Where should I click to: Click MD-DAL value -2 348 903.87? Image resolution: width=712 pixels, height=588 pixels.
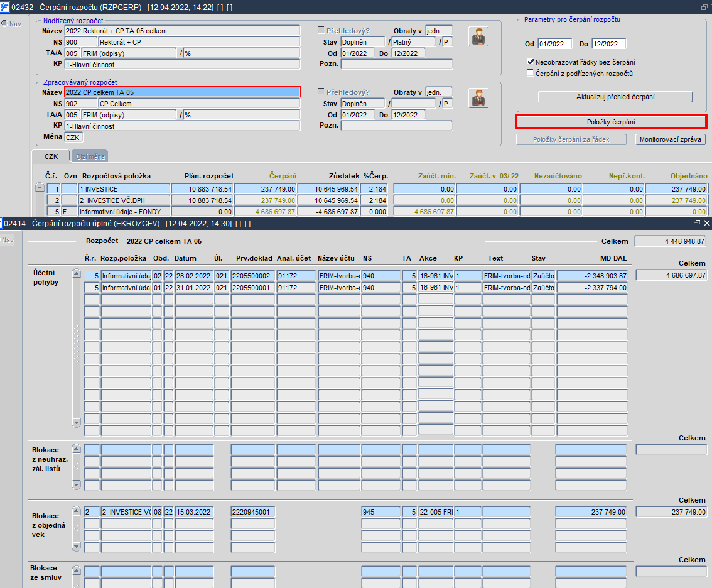coord(592,276)
